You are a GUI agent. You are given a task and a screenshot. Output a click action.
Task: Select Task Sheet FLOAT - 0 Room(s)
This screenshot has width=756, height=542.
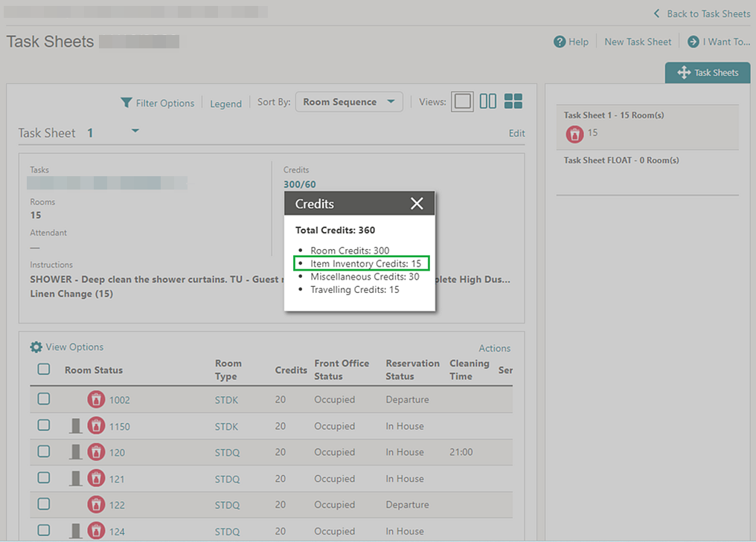(621, 161)
